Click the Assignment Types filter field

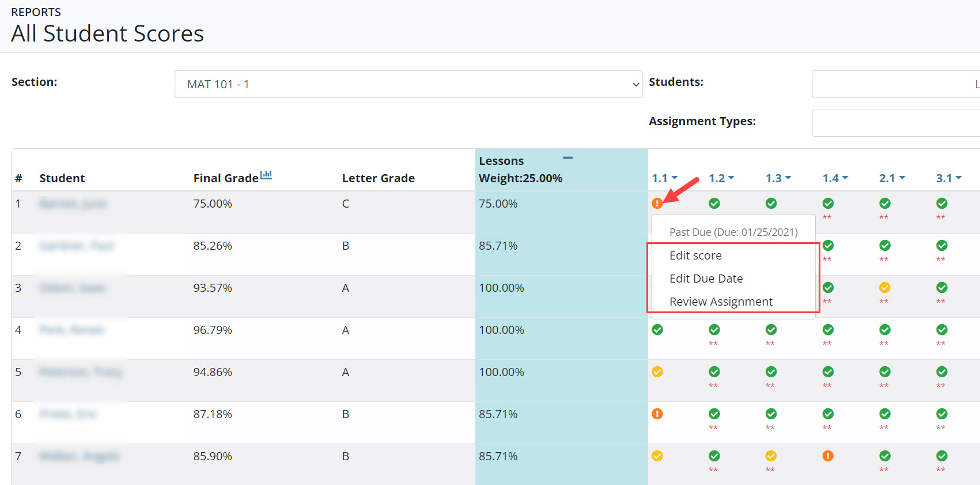pyautogui.click(x=896, y=123)
